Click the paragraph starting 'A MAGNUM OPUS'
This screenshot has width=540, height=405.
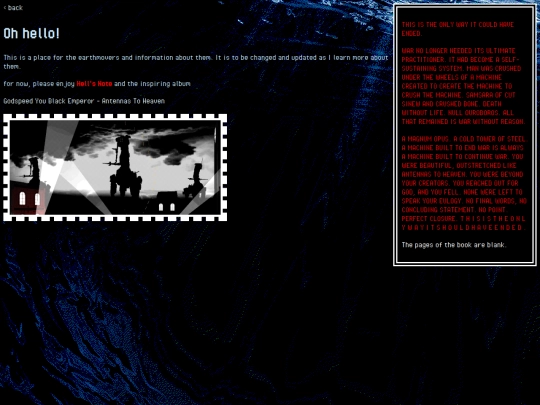[x=464, y=183]
